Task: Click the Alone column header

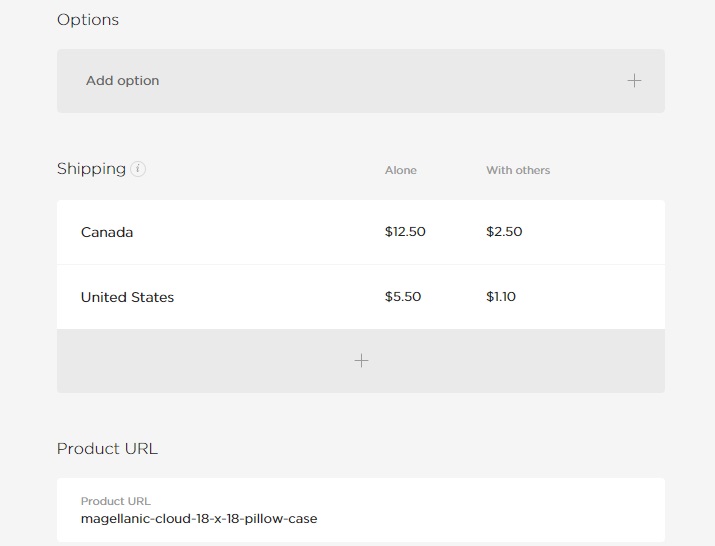Action: 400,170
